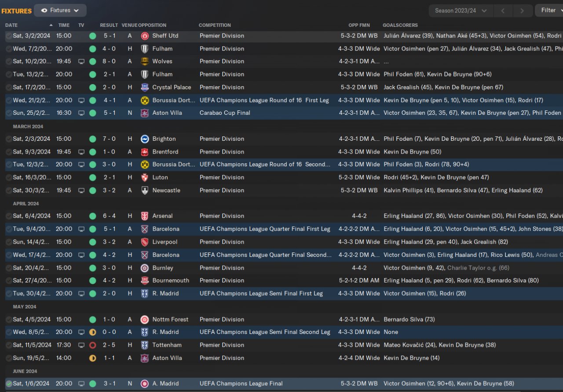Go to the previous season with left arrow
This screenshot has width=563, height=392.
(503, 11)
